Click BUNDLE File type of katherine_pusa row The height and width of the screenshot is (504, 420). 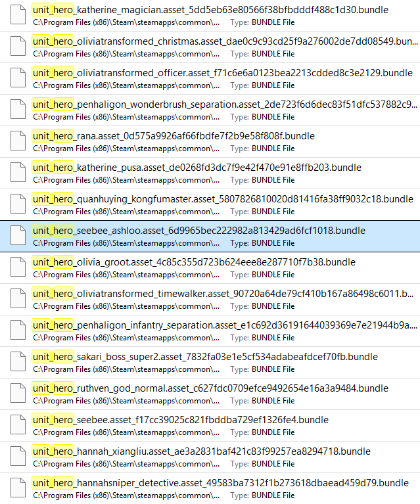coord(273,180)
